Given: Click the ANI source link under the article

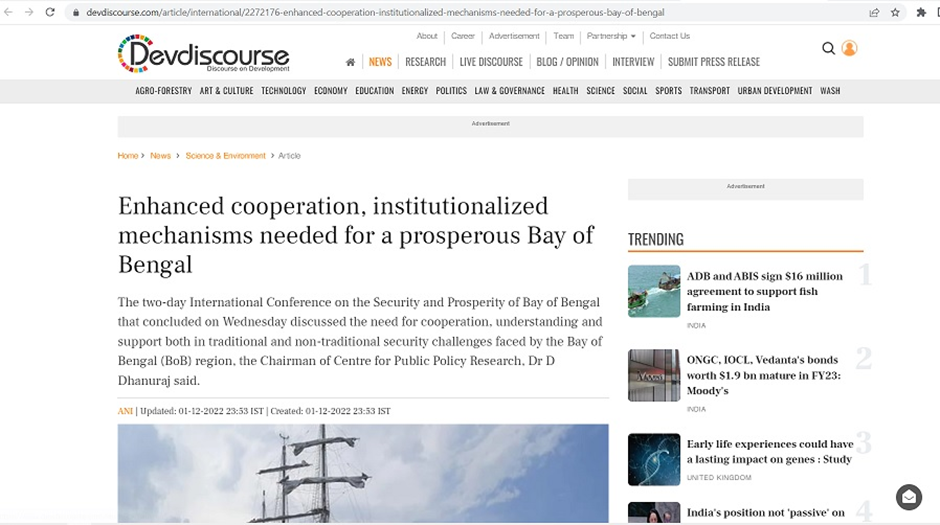Looking at the screenshot, I should tap(125, 411).
